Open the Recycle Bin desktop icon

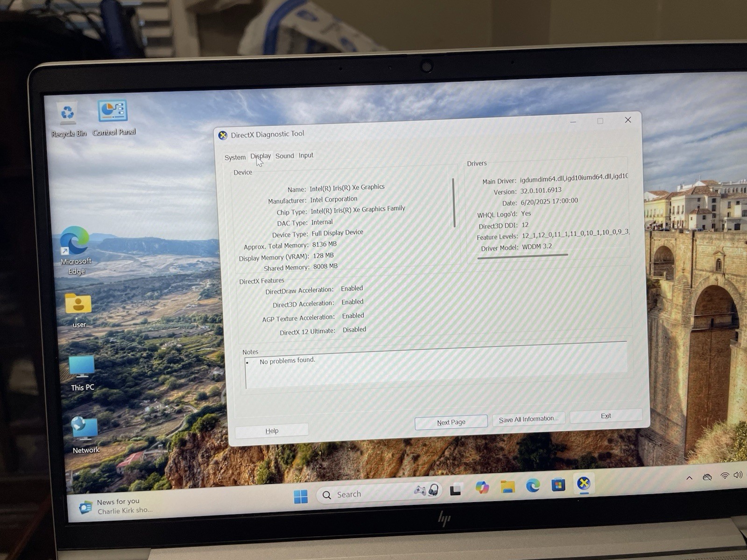click(x=68, y=119)
